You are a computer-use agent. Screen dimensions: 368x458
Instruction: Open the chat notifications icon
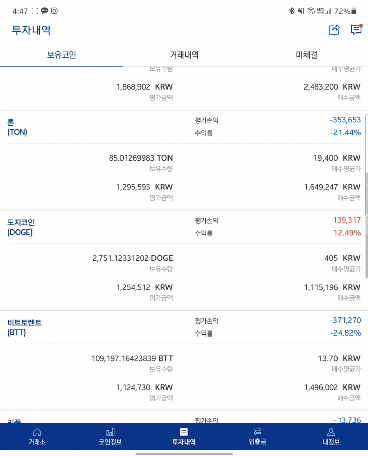356,30
